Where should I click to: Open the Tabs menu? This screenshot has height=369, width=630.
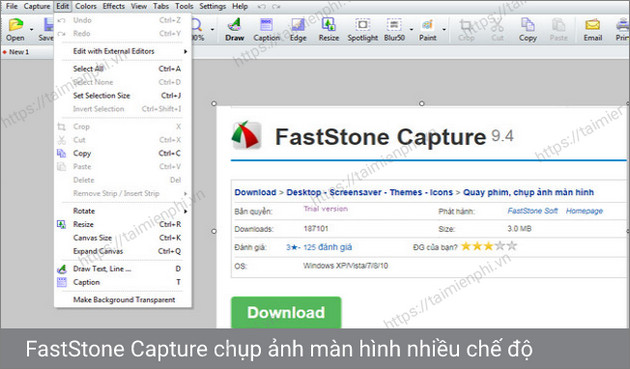(x=161, y=6)
